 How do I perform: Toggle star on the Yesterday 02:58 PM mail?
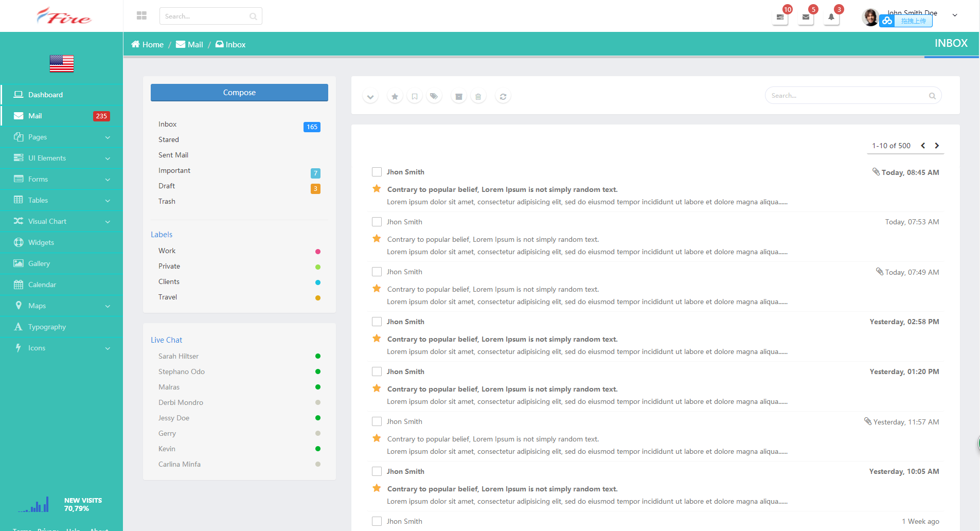[377, 339]
